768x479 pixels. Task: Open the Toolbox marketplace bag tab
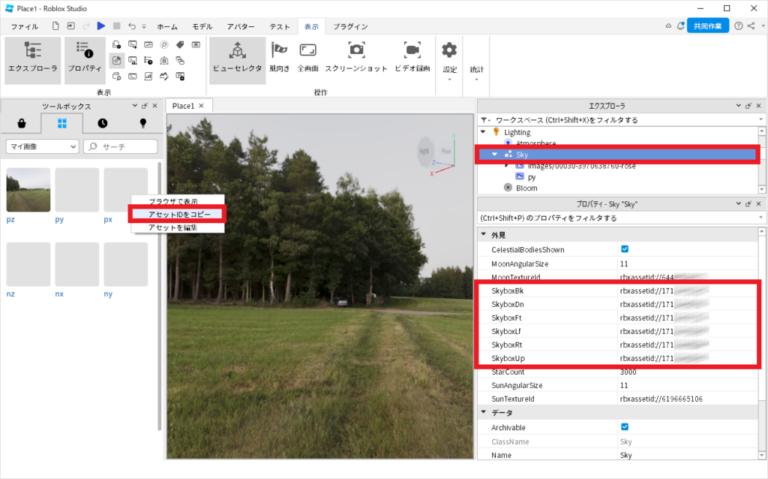pyautogui.click(x=22, y=123)
